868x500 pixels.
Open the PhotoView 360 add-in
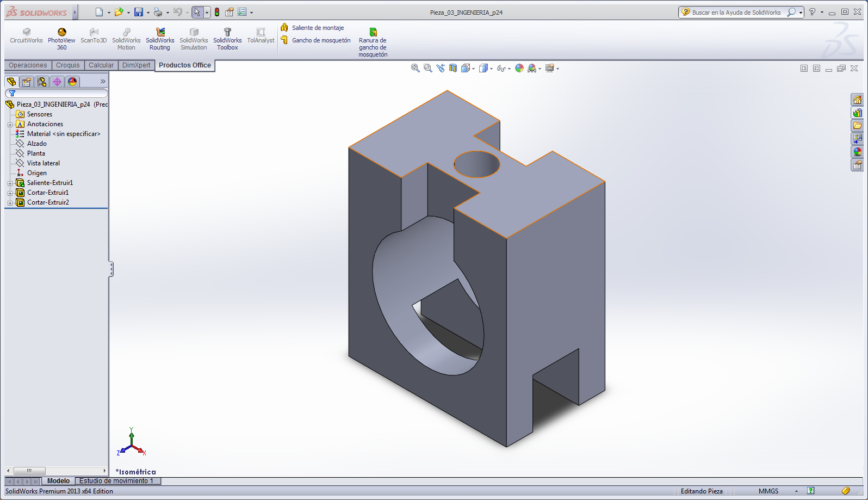click(x=61, y=39)
